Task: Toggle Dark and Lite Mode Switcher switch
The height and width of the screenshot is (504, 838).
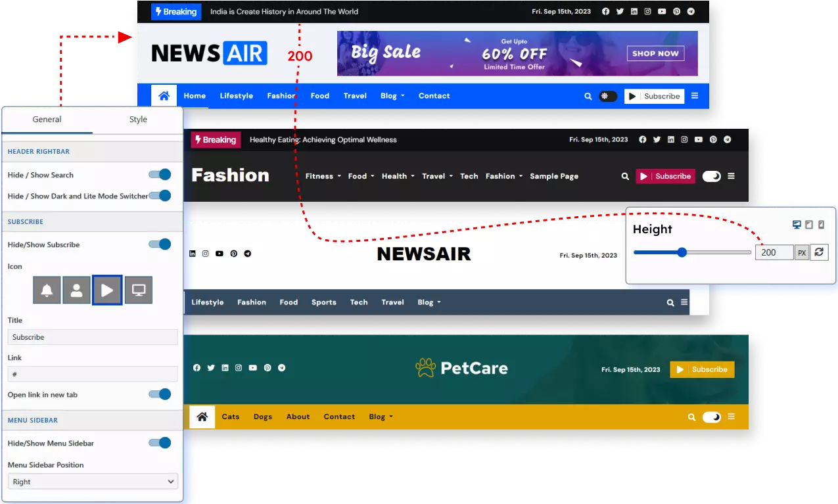Action: click(160, 195)
